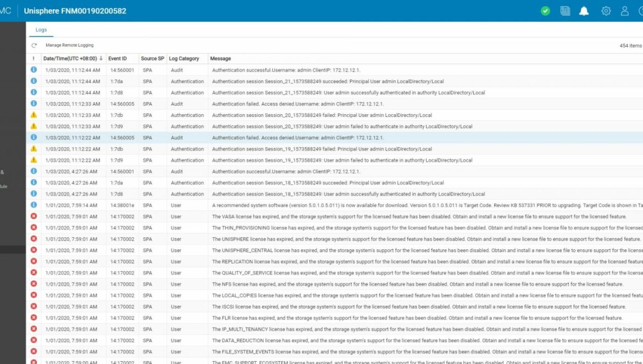Click warning icon of Session_20 failed to authenticate row
This screenshot has height=364, width=643.
pyautogui.click(x=34, y=126)
